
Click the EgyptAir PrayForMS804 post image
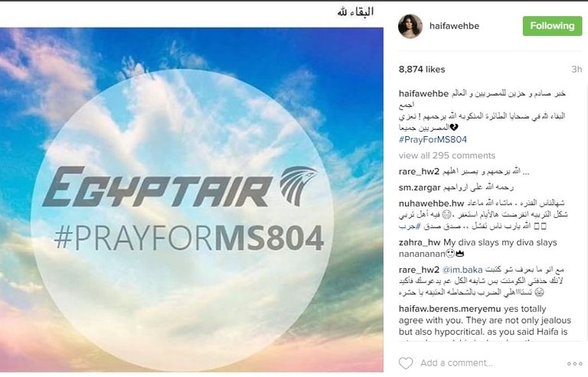click(191, 200)
